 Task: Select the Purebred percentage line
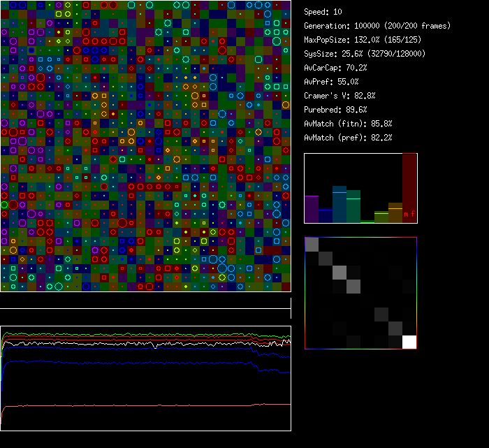tap(336, 110)
